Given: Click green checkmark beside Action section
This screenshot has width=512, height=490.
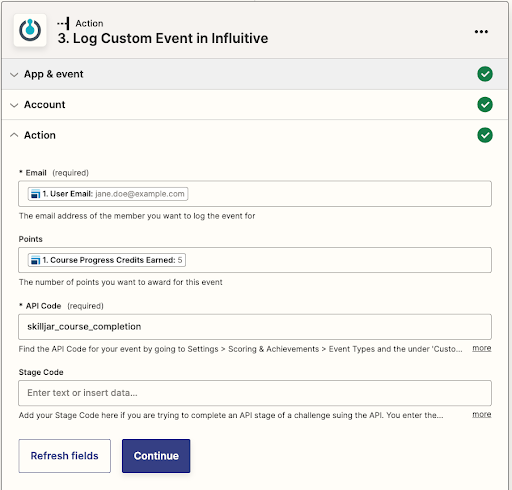Looking at the screenshot, I should [x=485, y=135].
